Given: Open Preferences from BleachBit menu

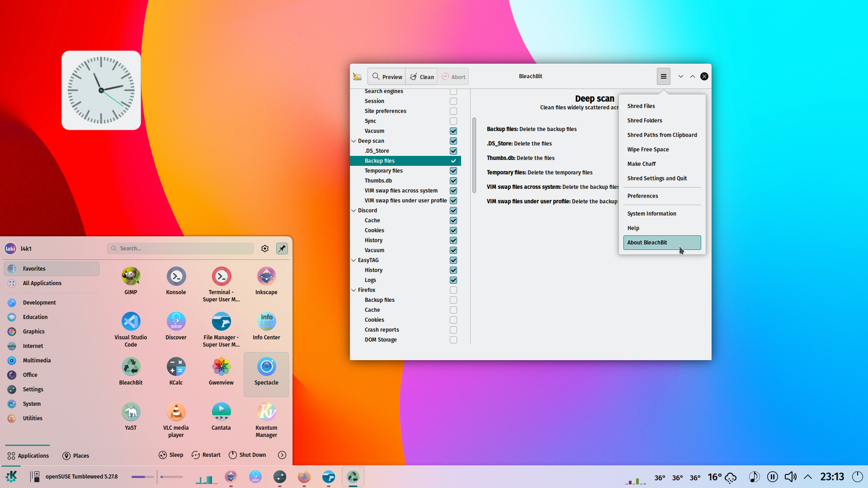Looking at the screenshot, I should pos(662,196).
